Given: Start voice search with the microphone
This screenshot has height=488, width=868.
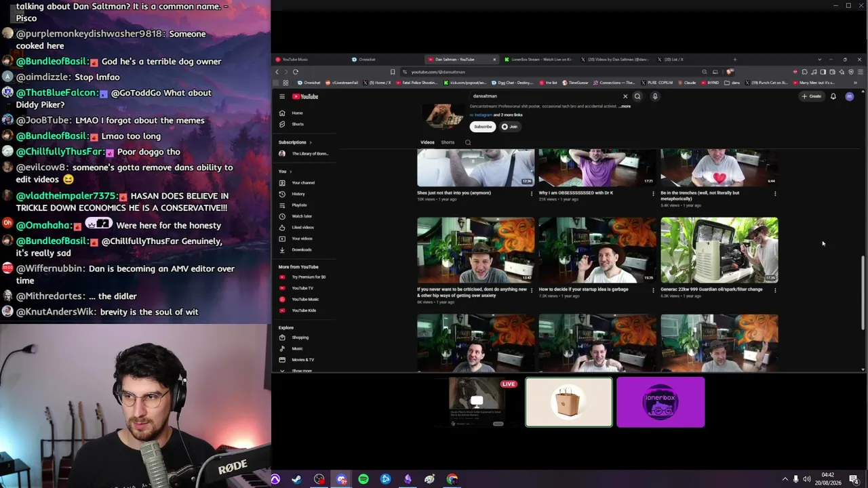Looking at the screenshot, I should click(655, 96).
